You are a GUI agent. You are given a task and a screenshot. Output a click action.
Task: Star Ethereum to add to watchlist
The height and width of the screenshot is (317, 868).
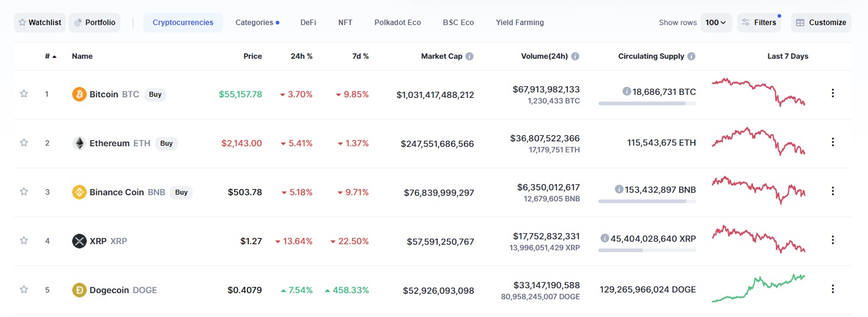pyautogui.click(x=24, y=143)
